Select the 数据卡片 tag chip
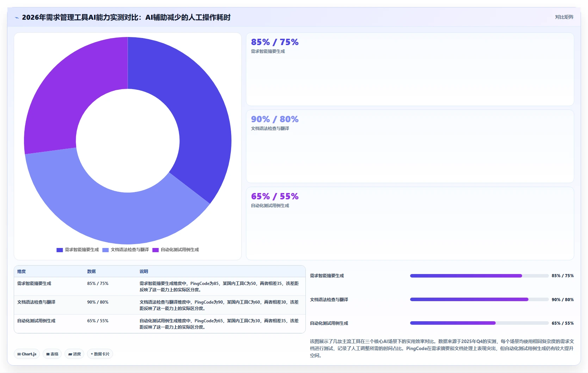This screenshot has height=373, width=588. pyautogui.click(x=100, y=354)
